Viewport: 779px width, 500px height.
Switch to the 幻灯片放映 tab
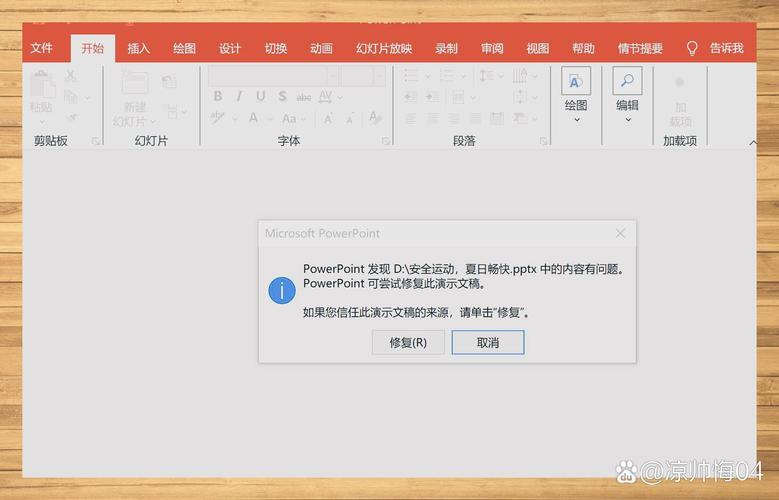point(384,48)
